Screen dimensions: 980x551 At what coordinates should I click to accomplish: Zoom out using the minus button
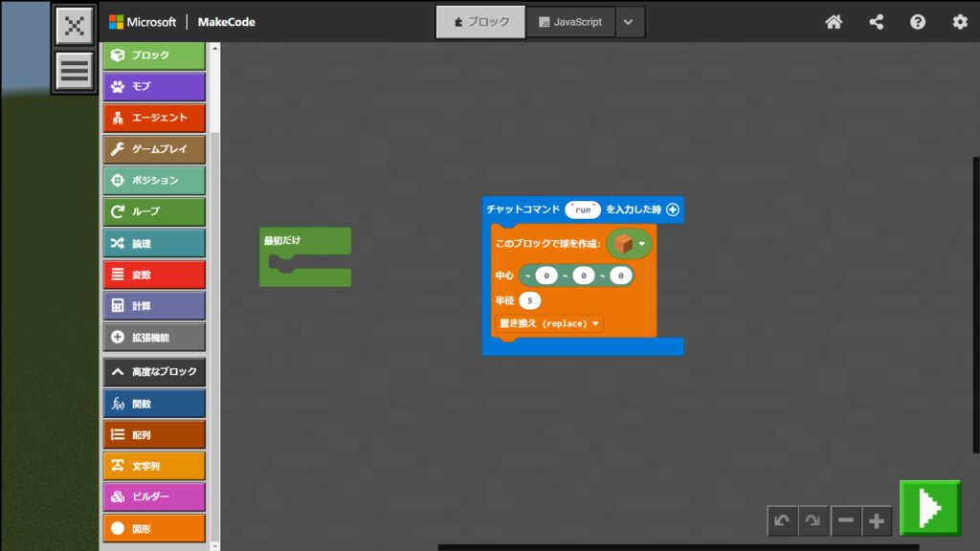pyautogui.click(x=846, y=520)
